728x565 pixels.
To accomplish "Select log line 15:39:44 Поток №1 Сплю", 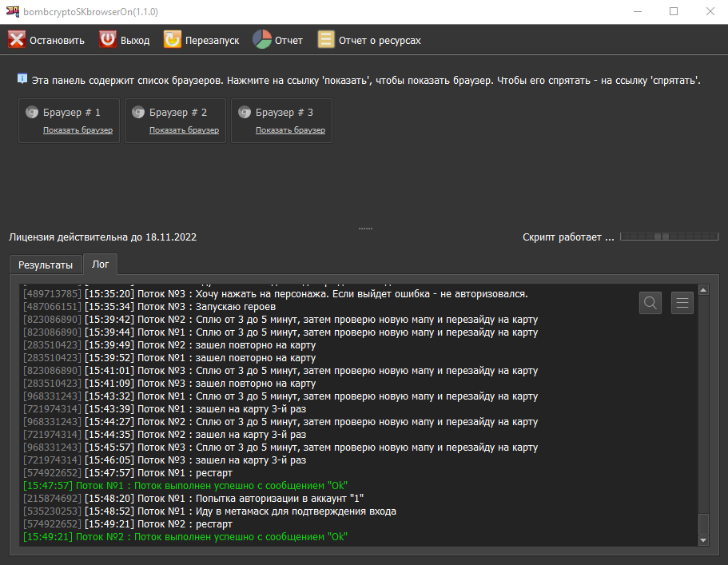I will [x=281, y=332].
